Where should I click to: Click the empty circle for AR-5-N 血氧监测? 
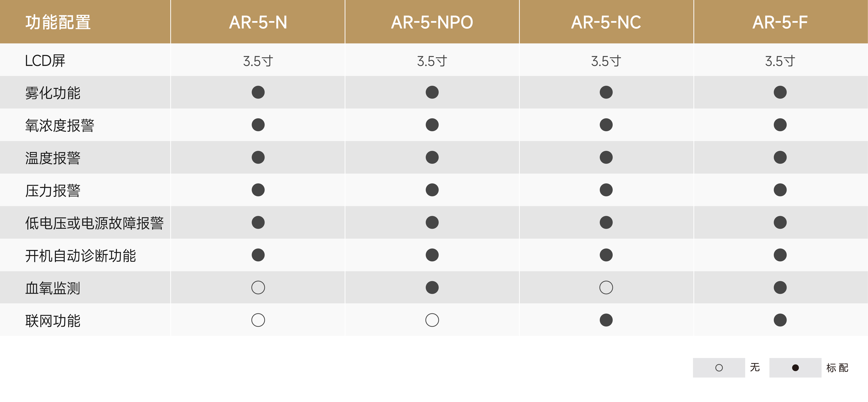point(258,287)
